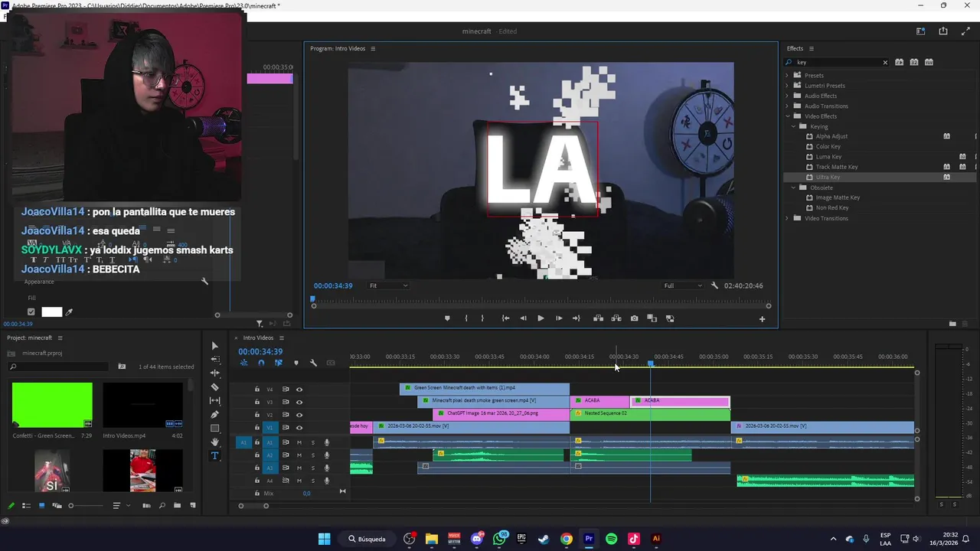Click the white Fill color swatch
This screenshot has width=980, height=551.
click(x=52, y=312)
